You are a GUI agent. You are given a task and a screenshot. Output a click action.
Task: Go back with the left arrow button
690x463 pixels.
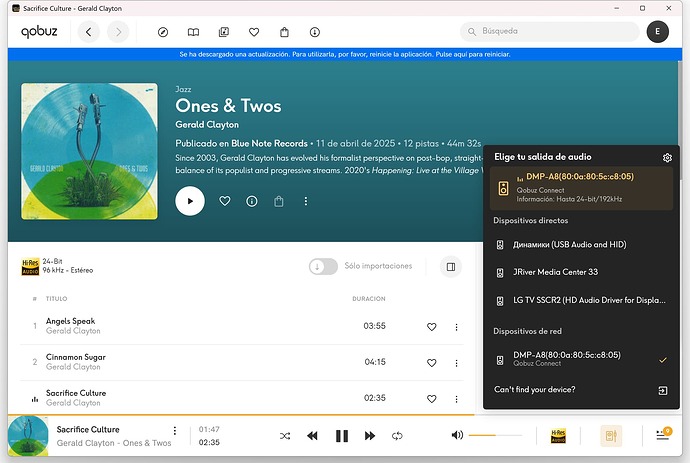click(x=88, y=32)
